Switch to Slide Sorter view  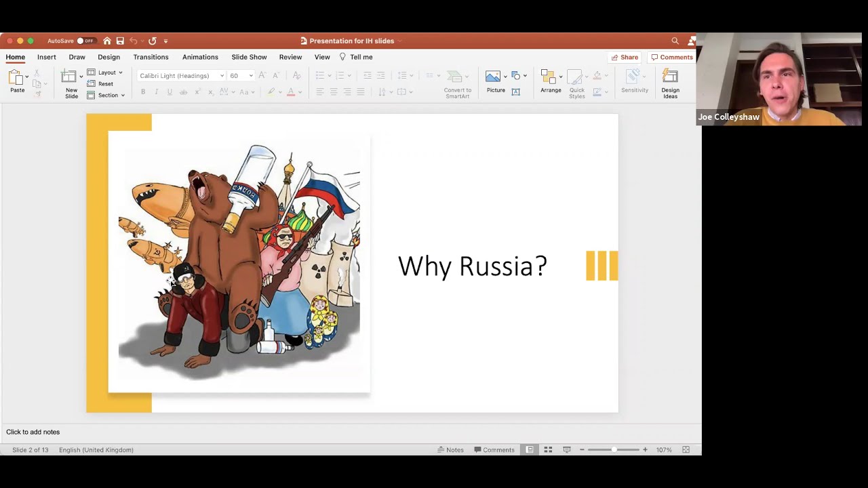(548, 450)
